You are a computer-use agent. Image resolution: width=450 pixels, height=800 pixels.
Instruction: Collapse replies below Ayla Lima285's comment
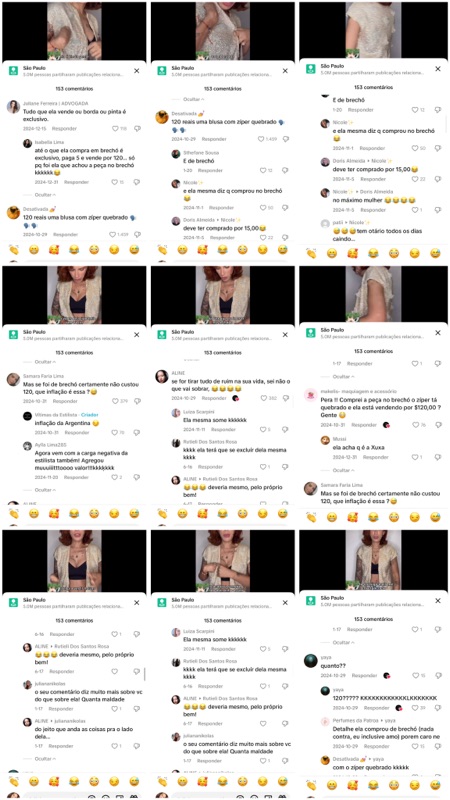[45, 490]
